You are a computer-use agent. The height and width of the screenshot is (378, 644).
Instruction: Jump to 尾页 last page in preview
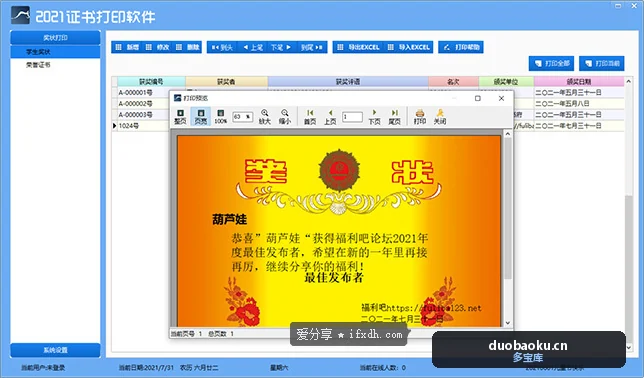tap(394, 116)
